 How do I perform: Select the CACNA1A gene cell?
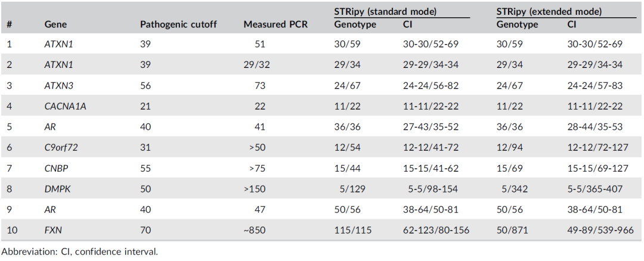(x=63, y=106)
